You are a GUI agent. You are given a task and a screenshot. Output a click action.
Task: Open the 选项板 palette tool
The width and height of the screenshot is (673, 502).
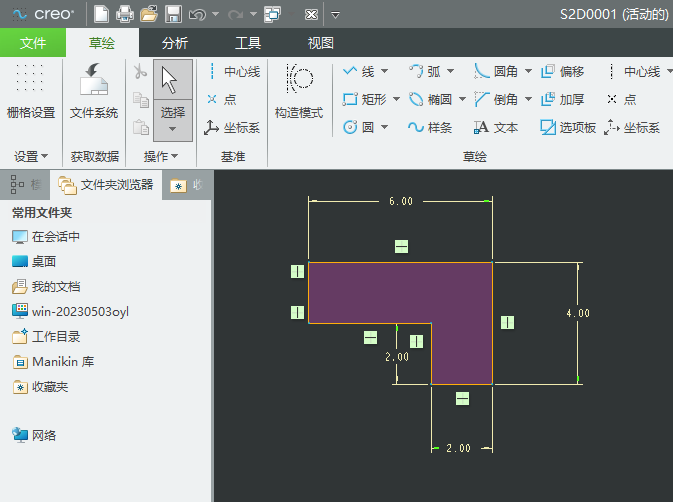click(568, 127)
